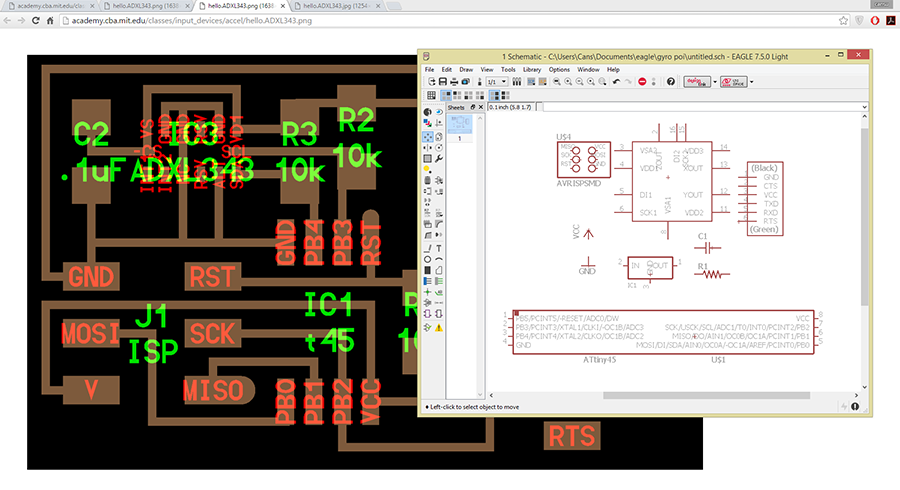Toggle the grid icon in EAGLE
The width and height of the screenshot is (900, 490).
click(431, 95)
